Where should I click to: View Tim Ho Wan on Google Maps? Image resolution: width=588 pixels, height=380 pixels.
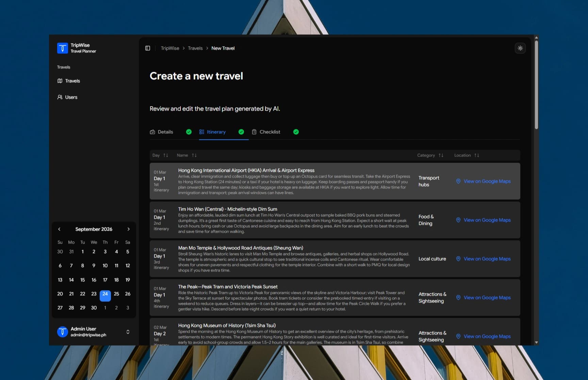click(484, 220)
